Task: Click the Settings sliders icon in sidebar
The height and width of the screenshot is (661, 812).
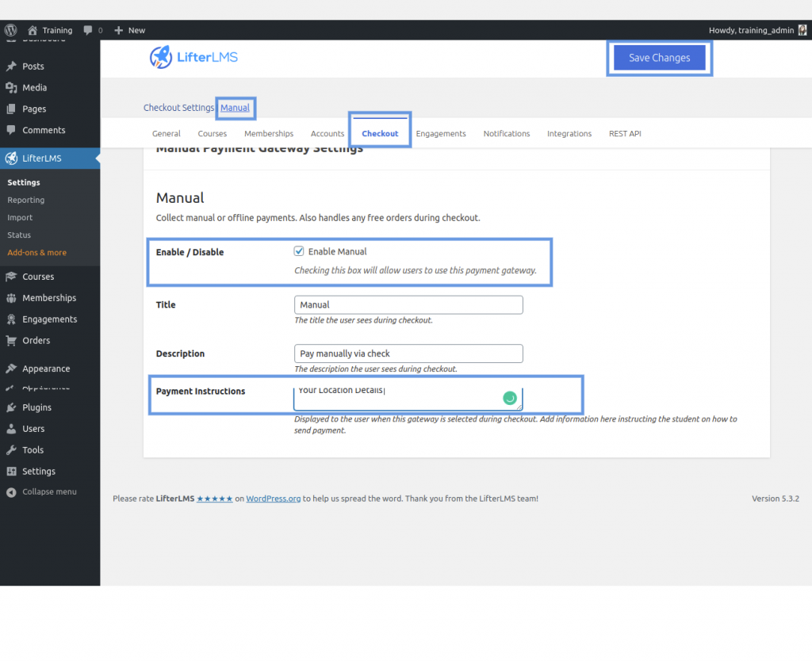Action: 11,471
